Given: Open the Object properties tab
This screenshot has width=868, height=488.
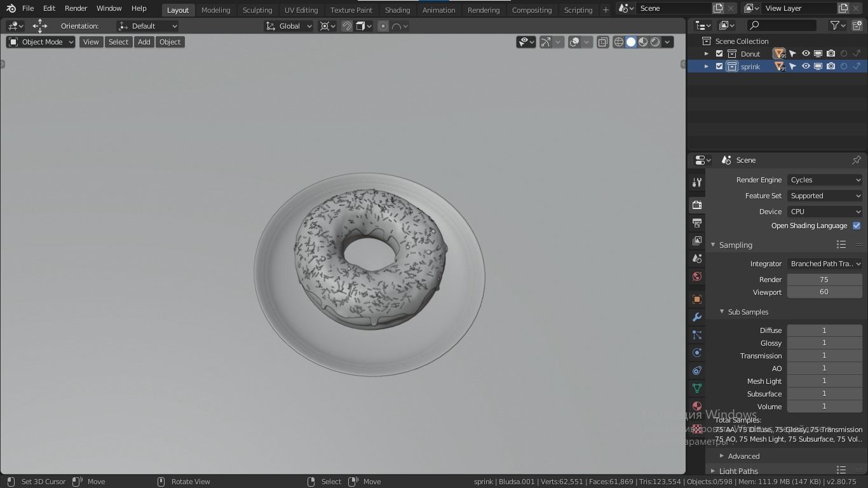Looking at the screenshot, I should 697,299.
